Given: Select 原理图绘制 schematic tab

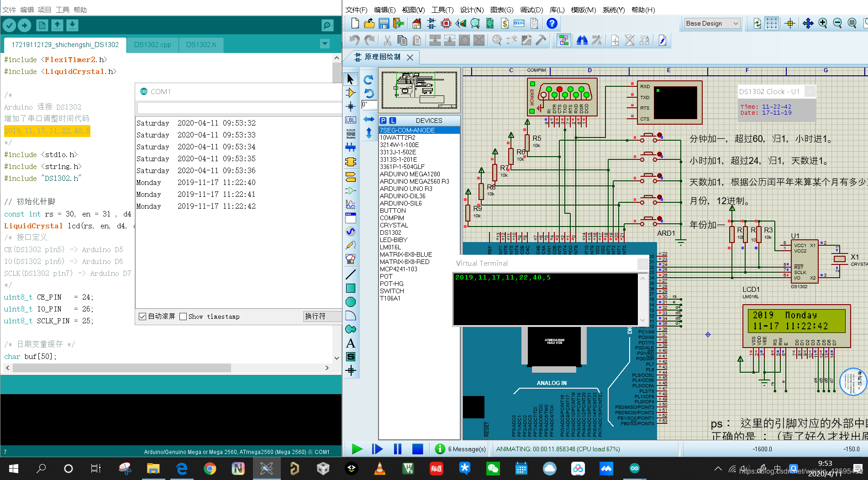Looking at the screenshot, I should 383,57.
